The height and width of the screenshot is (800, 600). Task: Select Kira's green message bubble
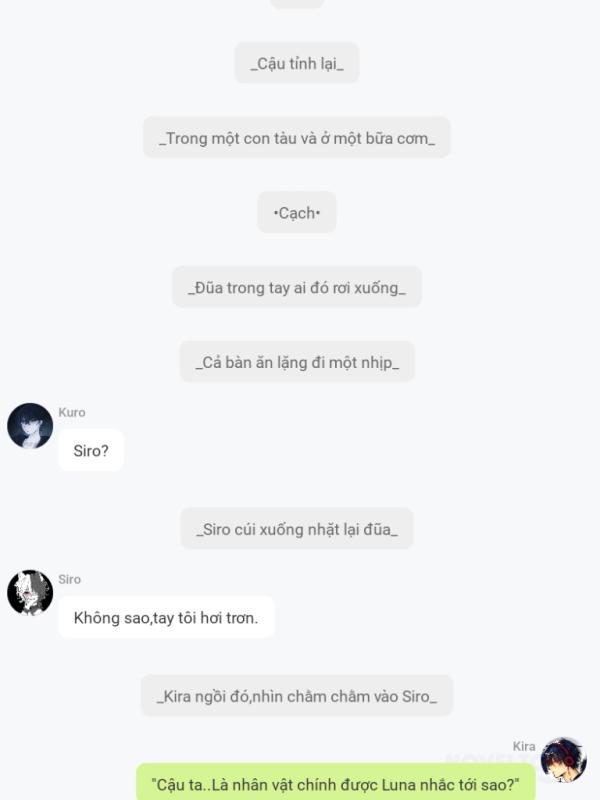pos(336,782)
